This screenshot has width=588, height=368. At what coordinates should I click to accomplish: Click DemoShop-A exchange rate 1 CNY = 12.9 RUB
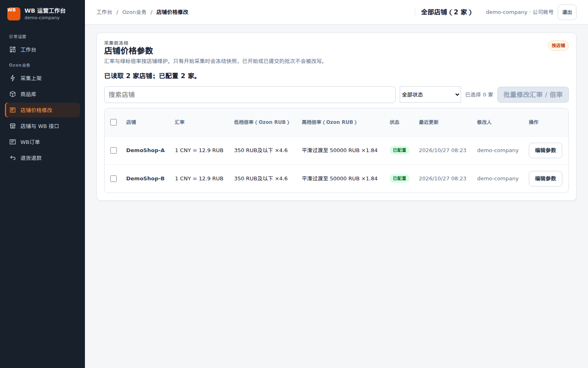pos(199,150)
